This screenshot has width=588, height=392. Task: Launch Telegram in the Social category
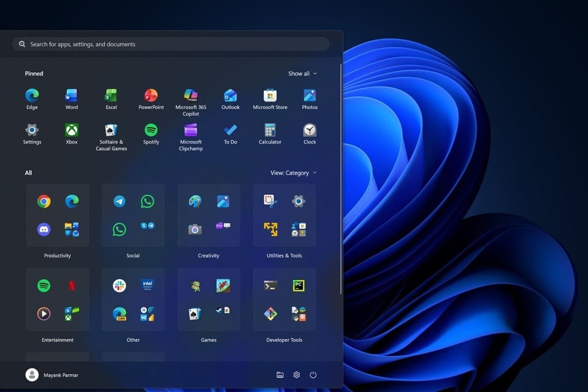click(x=119, y=201)
